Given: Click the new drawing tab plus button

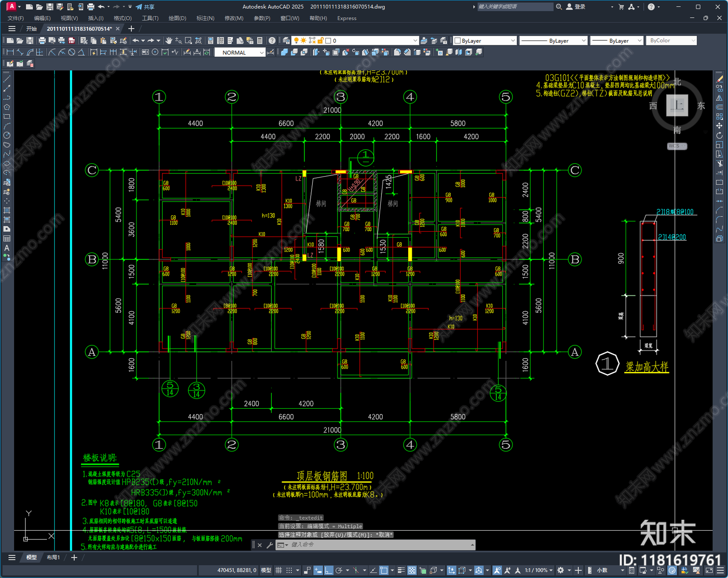Looking at the screenshot, I should [x=131, y=29].
